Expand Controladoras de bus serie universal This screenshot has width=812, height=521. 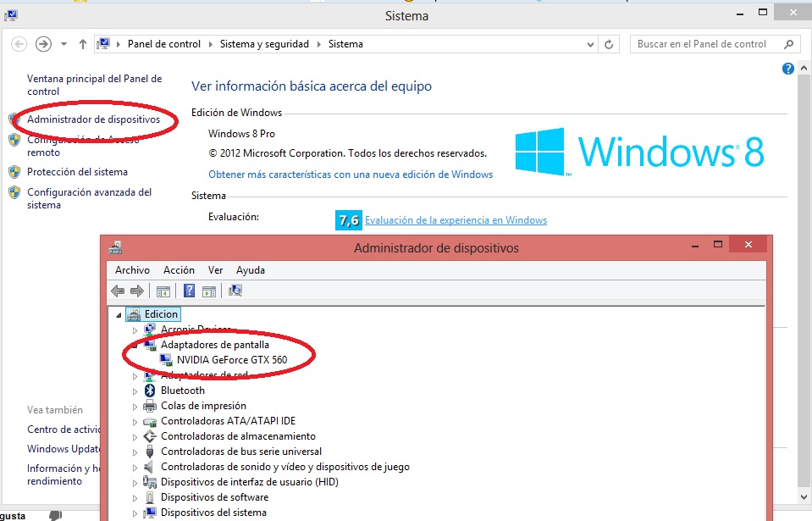tap(135, 452)
